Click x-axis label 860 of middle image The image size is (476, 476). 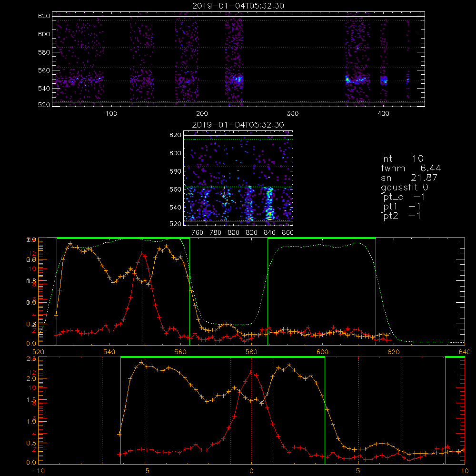(x=288, y=233)
